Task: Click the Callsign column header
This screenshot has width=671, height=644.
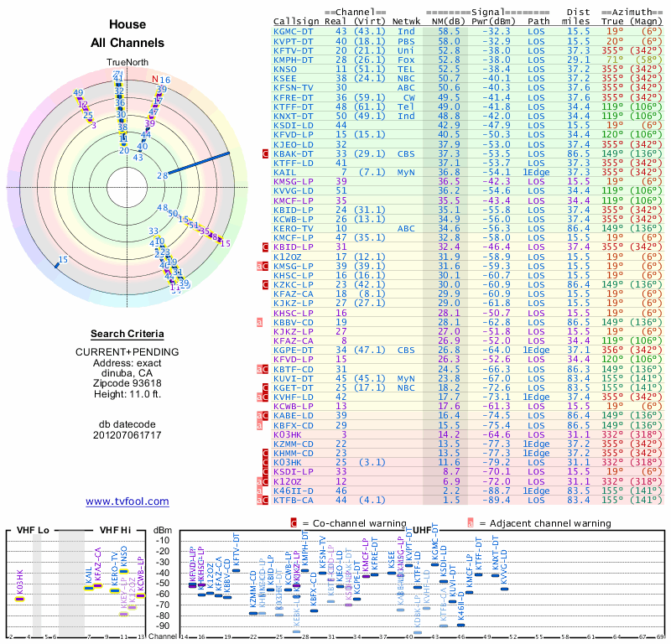Action: click(x=296, y=22)
